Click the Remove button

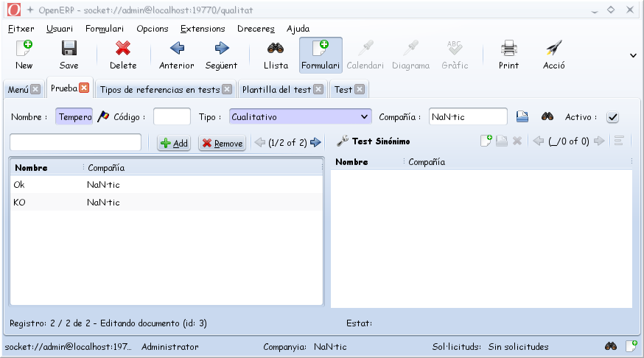coord(223,143)
